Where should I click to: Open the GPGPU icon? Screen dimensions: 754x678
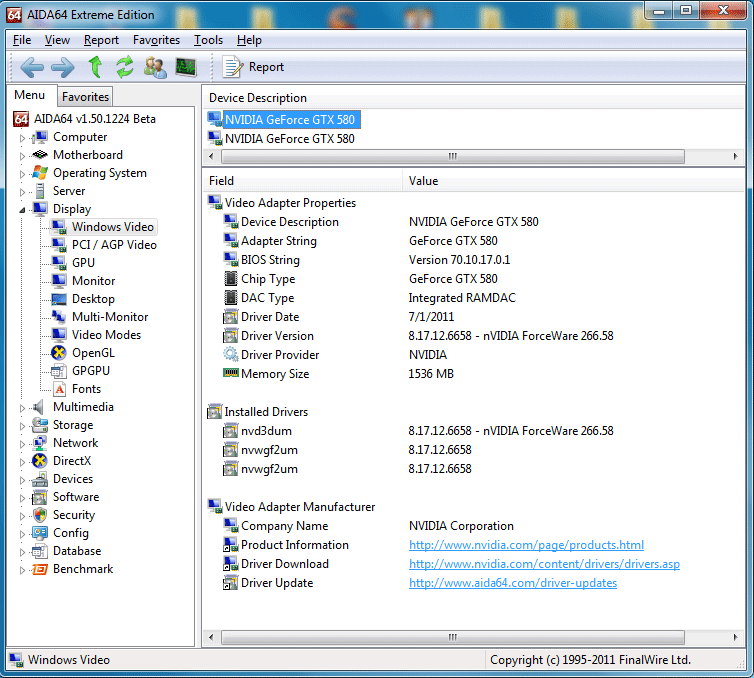click(x=59, y=371)
